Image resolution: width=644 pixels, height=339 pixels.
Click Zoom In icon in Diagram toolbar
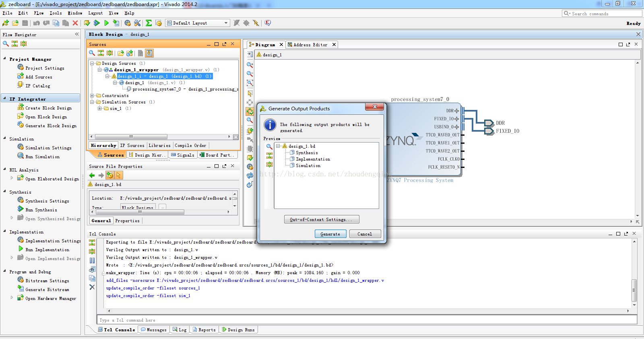pos(250,64)
